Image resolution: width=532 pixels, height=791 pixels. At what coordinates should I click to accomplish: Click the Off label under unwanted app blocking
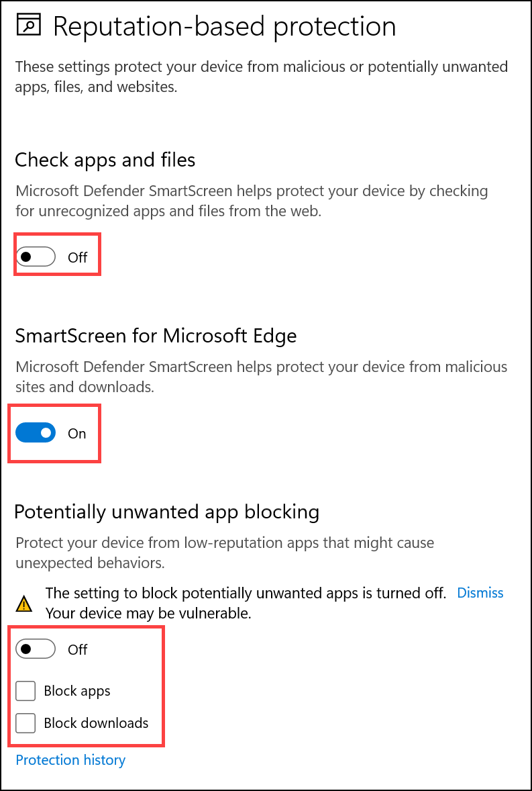click(77, 649)
